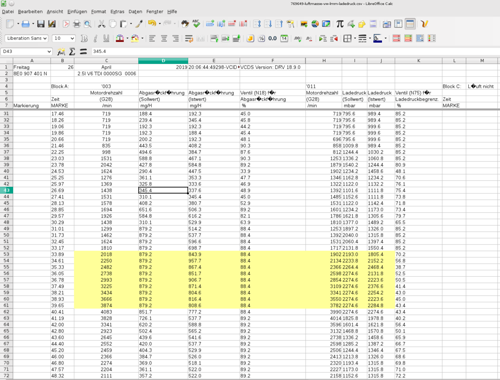Toggle Italic formatting

[x=95, y=39]
